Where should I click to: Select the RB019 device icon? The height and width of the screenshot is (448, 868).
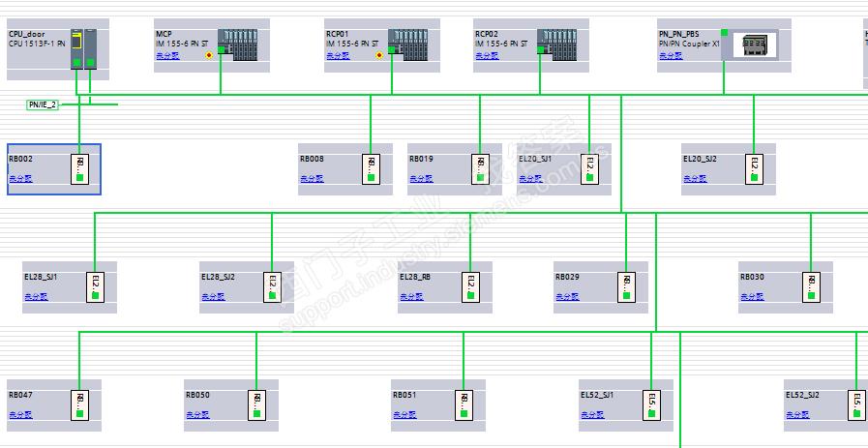tap(480, 169)
